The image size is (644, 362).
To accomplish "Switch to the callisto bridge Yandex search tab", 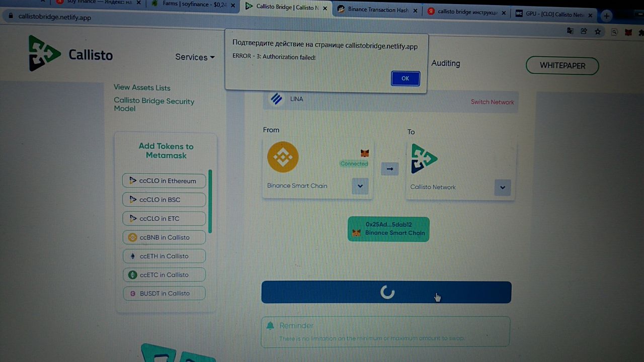I will [466, 12].
